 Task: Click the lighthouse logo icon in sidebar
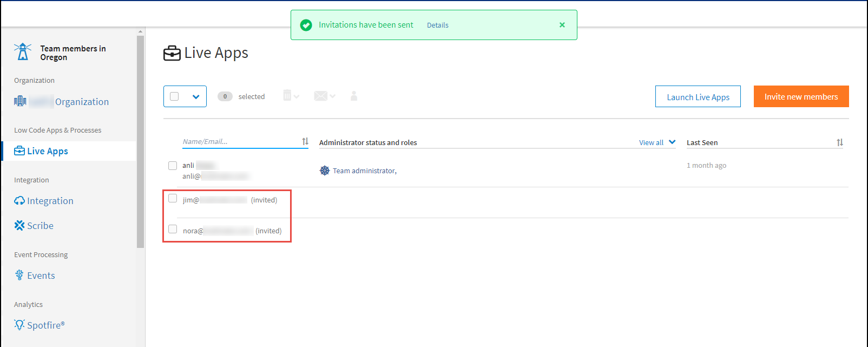pyautogui.click(x=23, y=52)
